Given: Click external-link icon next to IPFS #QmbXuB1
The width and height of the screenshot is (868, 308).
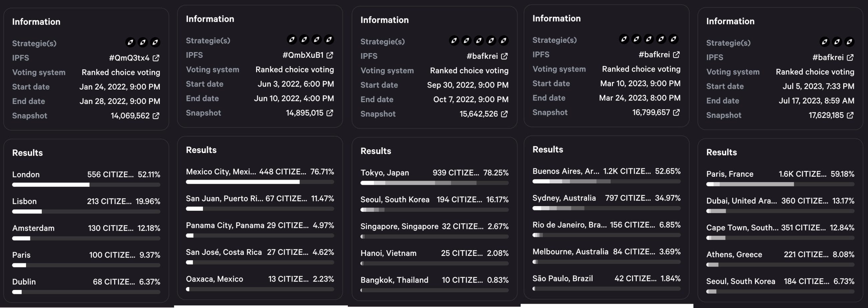Looking at the screenshot, I should (x=330, y=55).
